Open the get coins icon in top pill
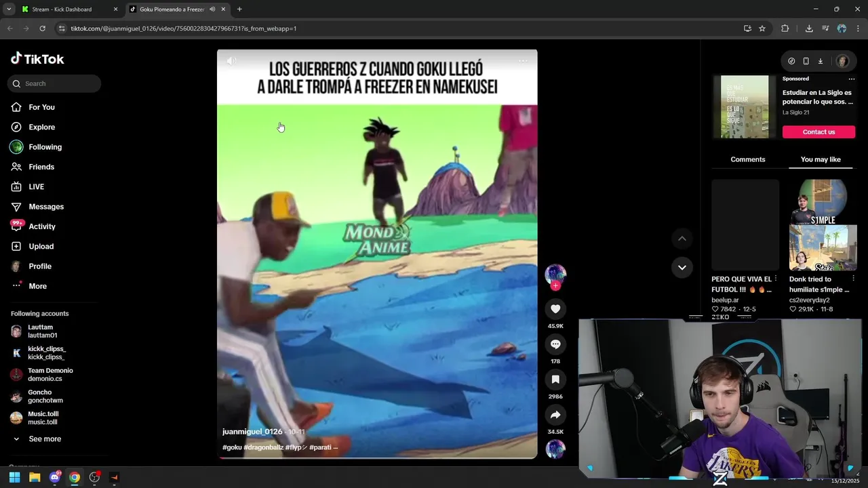Image resolution: width=868 pixels, height=488 pixels. (x=791, y=61)
